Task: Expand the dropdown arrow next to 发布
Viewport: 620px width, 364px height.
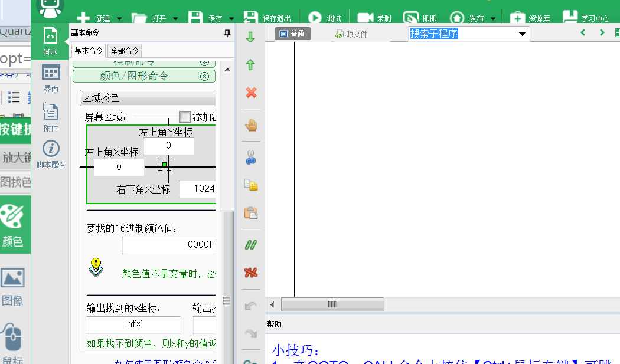Action: pos(493,18)
